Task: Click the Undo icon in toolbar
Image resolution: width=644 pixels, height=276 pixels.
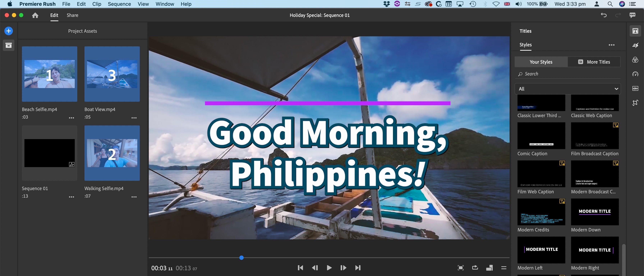Action: point(604,15)
